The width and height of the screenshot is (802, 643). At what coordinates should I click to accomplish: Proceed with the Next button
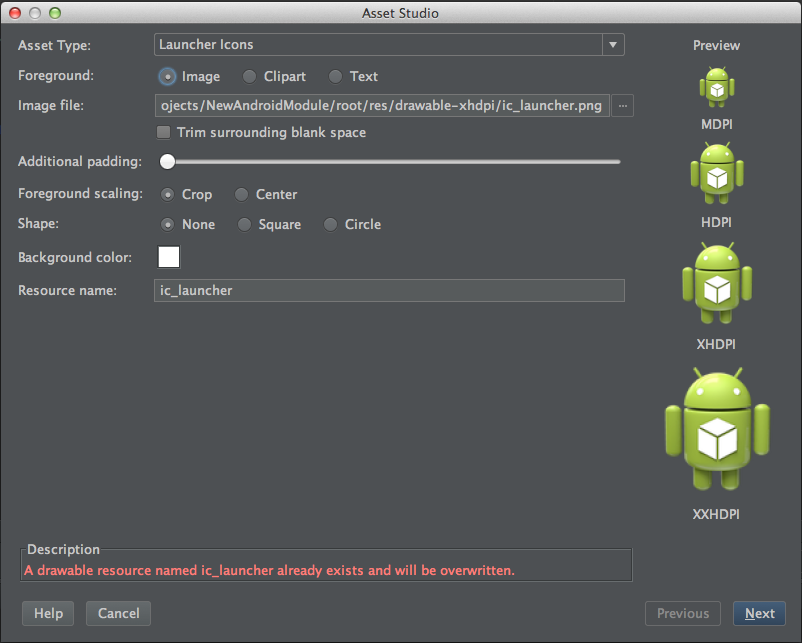(x=760, y=613)
